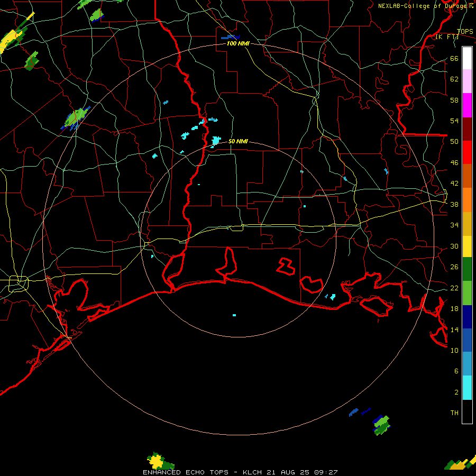This screenshot has width=476, height=476.
Task: Click the "30" legend value
Action: tap(454, 246)
